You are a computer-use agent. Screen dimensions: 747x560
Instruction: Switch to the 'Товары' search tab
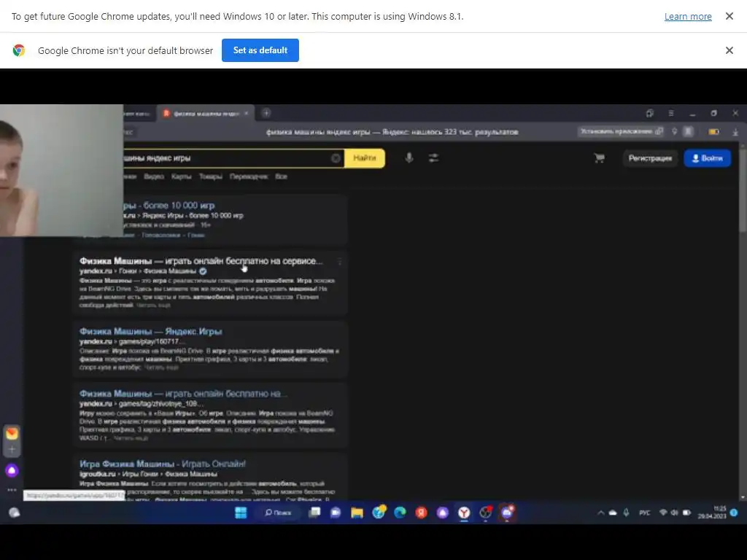(x=211, y=176)
